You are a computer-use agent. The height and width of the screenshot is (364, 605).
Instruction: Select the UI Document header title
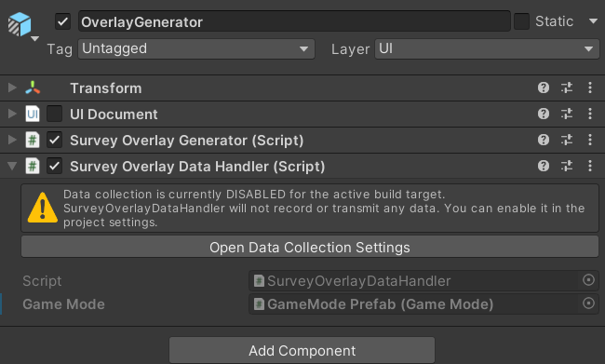click(114, 115)
